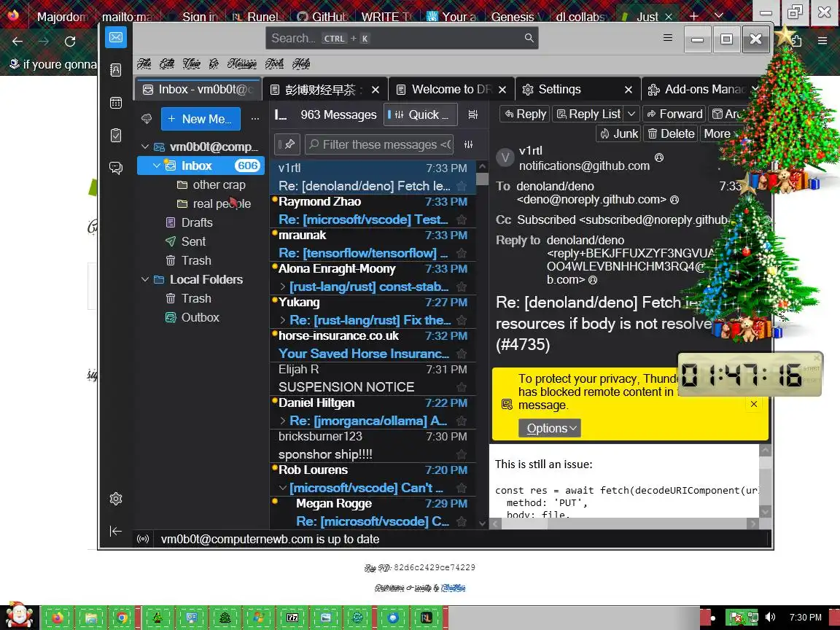Click Reply button

click(x=526, y=114)
